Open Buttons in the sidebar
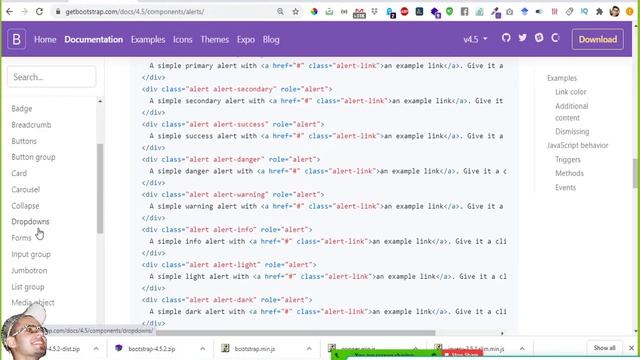Viewport: 640px width, 360px height. [24, 141]
